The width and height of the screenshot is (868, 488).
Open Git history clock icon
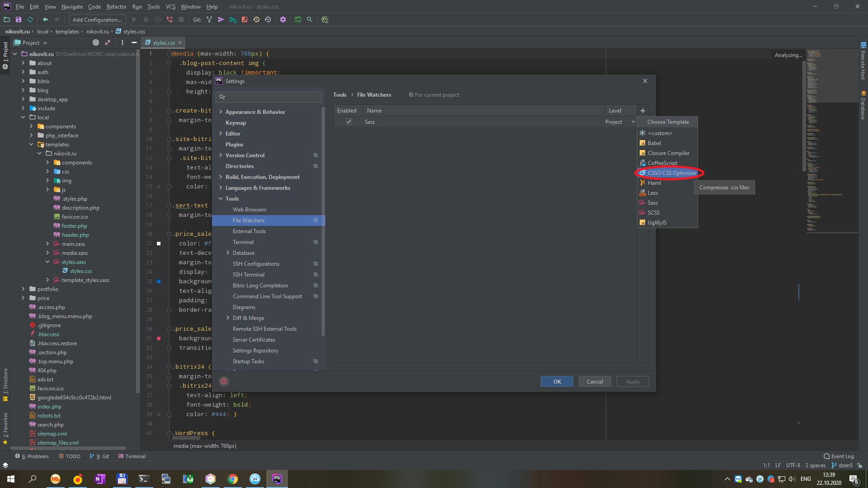pos(256,19)
